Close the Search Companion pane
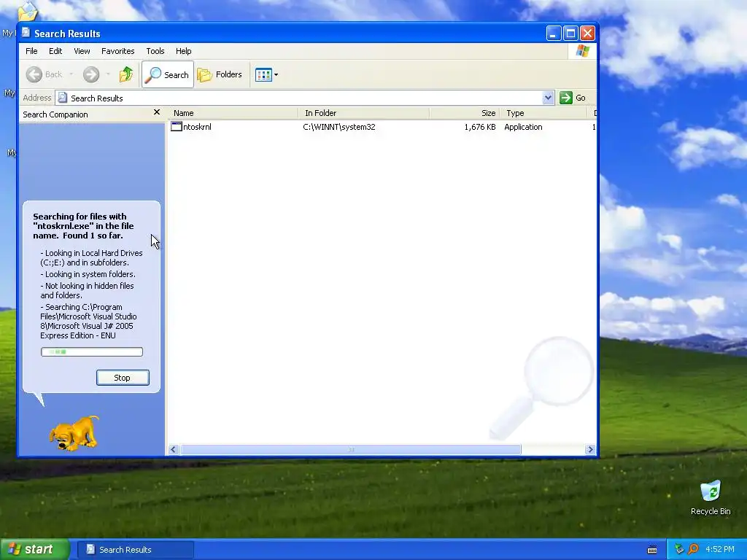Viewport: 747px width, 560px height. point(156,112)
